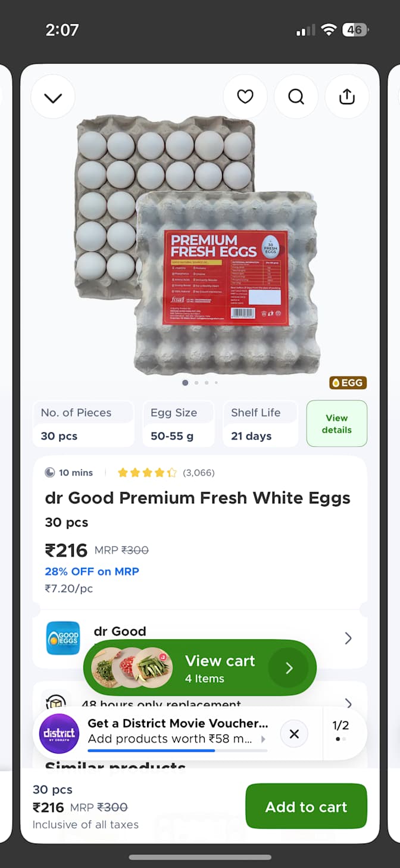
Task: Tap the share icon
Action: point(347,97)
